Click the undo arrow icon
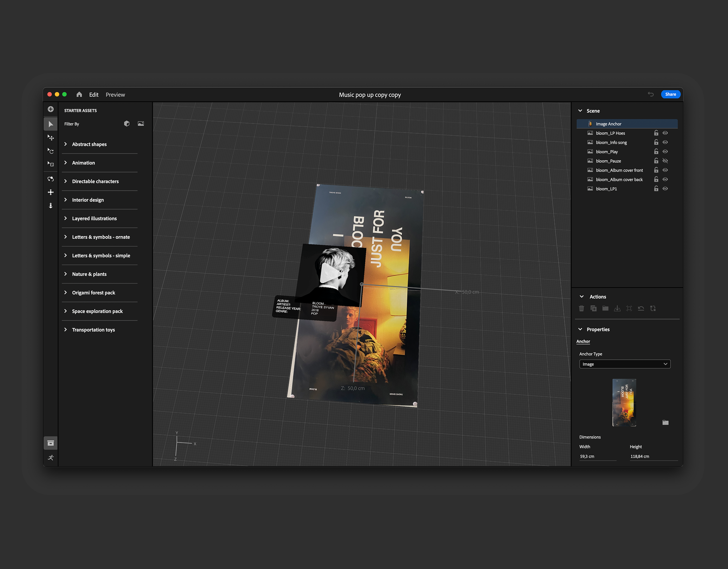This screenshot has width=728, height=569. tap(651, 94)
